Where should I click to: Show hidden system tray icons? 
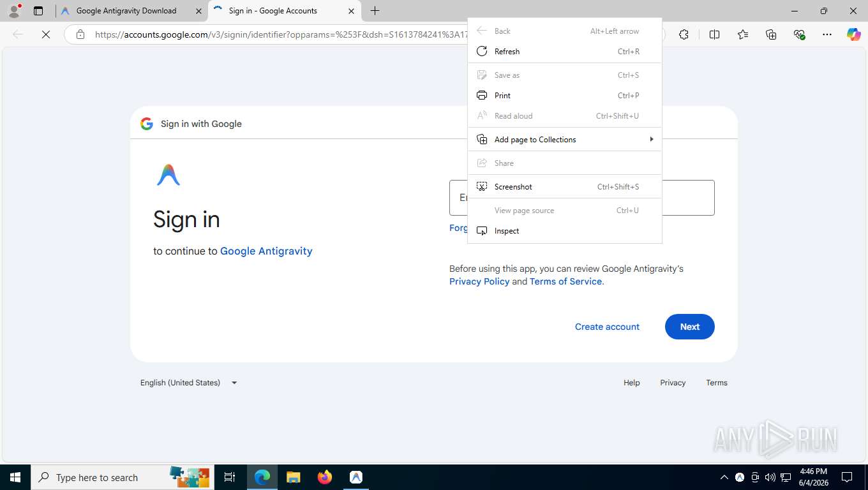(724, 477)
